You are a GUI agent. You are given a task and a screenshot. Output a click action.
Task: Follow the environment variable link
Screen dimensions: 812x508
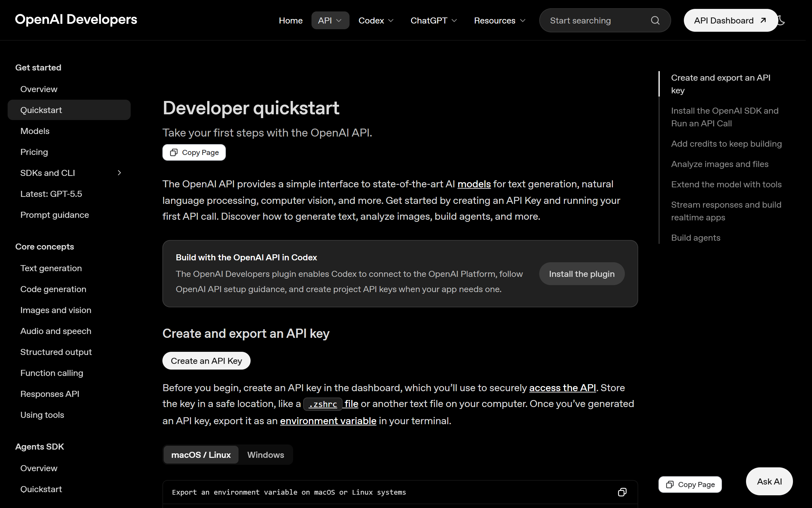328,421
